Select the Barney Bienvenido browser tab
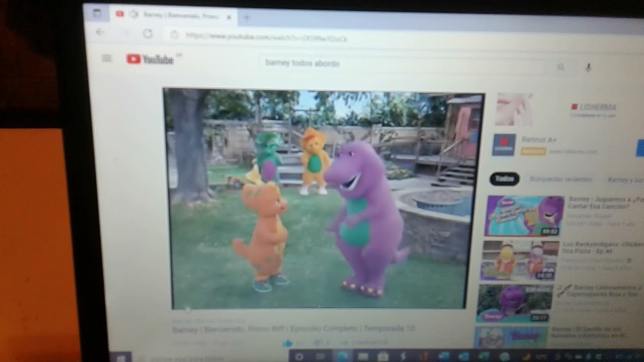 tap(174, 15)
